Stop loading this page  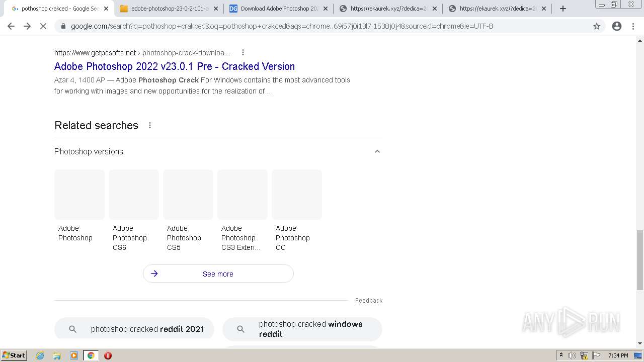[x=43, y=26]
